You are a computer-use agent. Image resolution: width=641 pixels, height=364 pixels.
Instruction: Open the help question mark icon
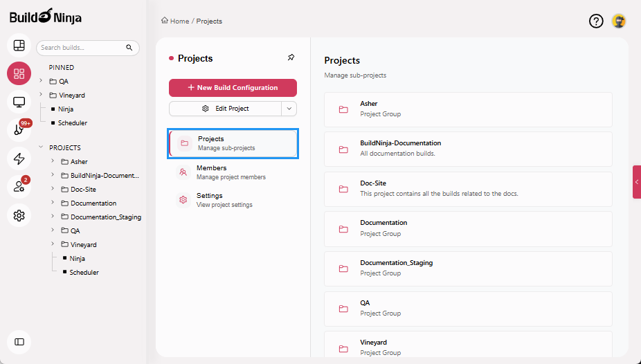[596, 21]
